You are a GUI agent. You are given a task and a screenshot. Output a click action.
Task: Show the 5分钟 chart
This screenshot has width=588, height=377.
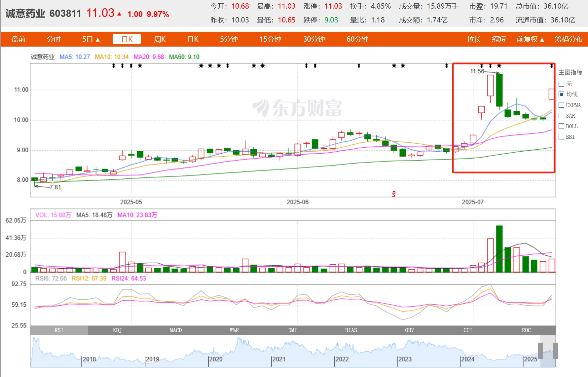pos(229,39)
